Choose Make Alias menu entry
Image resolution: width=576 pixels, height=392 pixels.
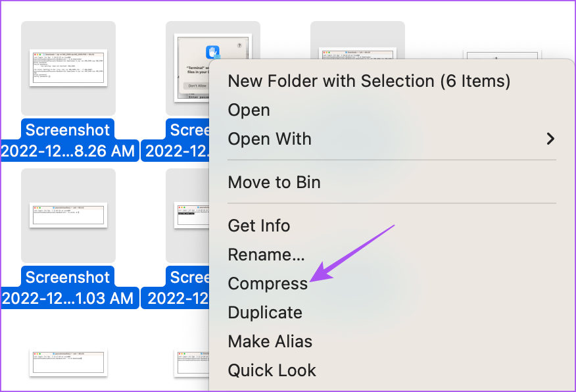click(x=270, y=341)
